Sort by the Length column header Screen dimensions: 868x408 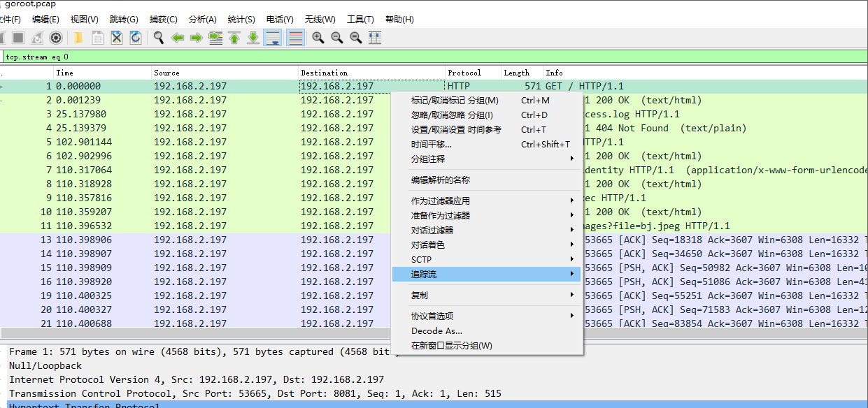coord(522,73)
